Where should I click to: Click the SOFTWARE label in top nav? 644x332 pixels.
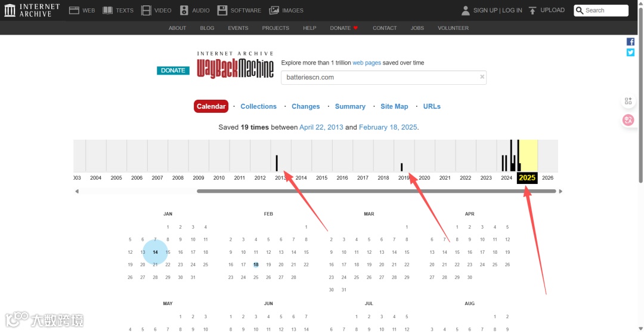click(x=246, y=10)
